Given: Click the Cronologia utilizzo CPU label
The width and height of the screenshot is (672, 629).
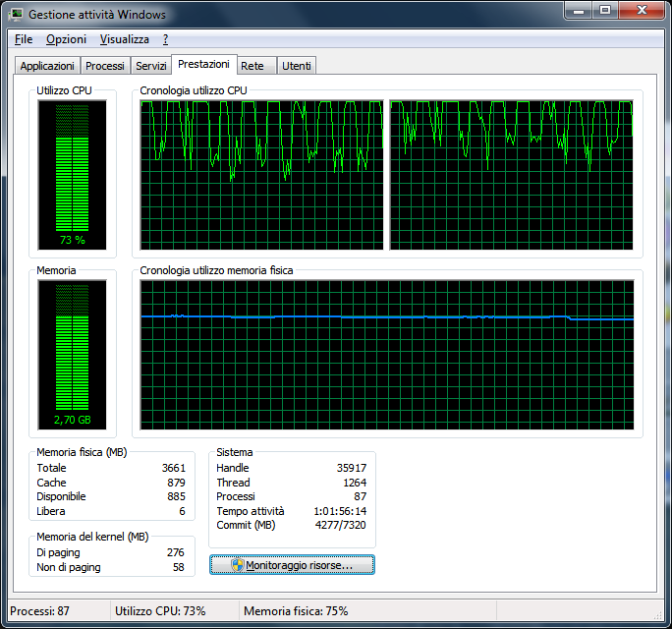Looking at the screenshot, I should tap(194, 90).
